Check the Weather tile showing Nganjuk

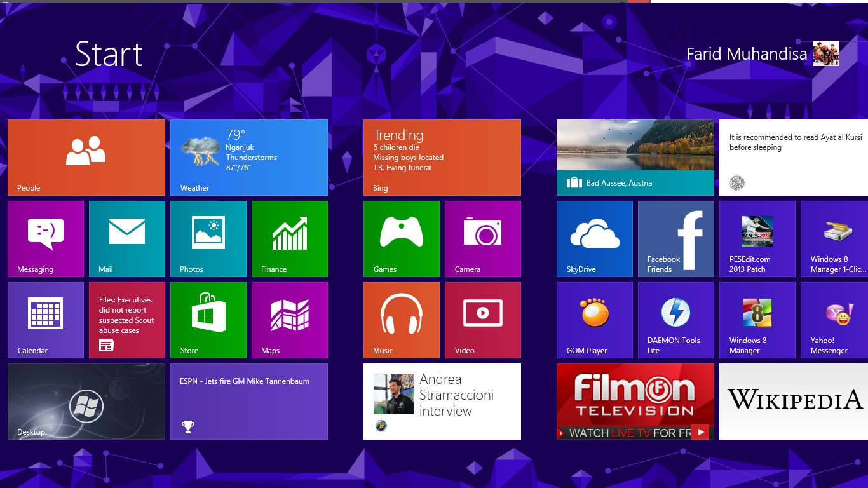tap(249, 157)
